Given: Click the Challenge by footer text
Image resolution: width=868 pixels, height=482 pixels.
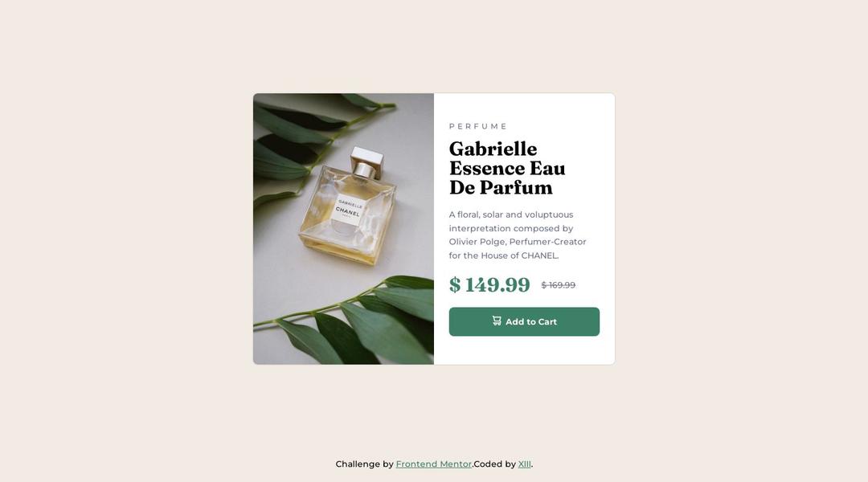Looking at the screenshot, I should click(x=364, y=464).
